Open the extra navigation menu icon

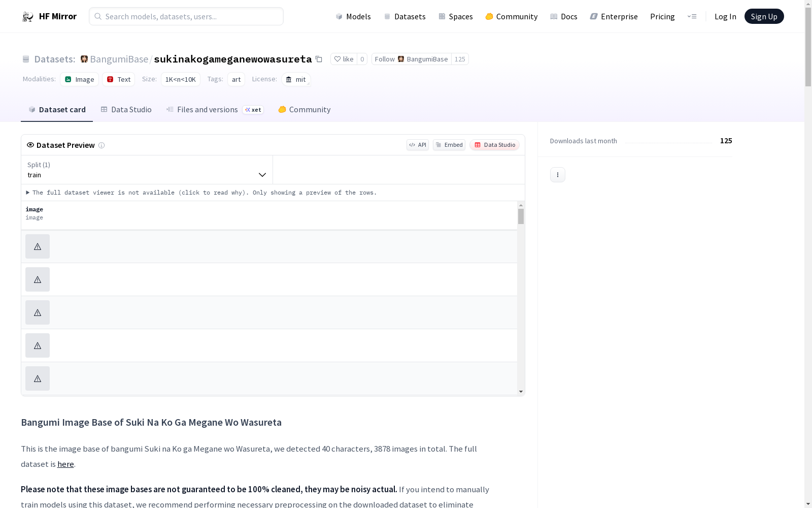tap(692, 16)
